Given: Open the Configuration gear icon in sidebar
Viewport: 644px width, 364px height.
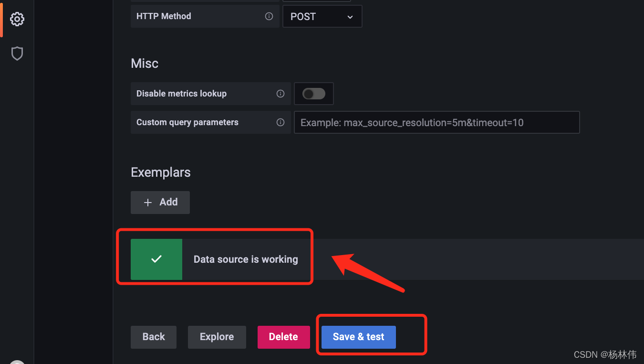Looking at the screenshot, I should (17, 19).
